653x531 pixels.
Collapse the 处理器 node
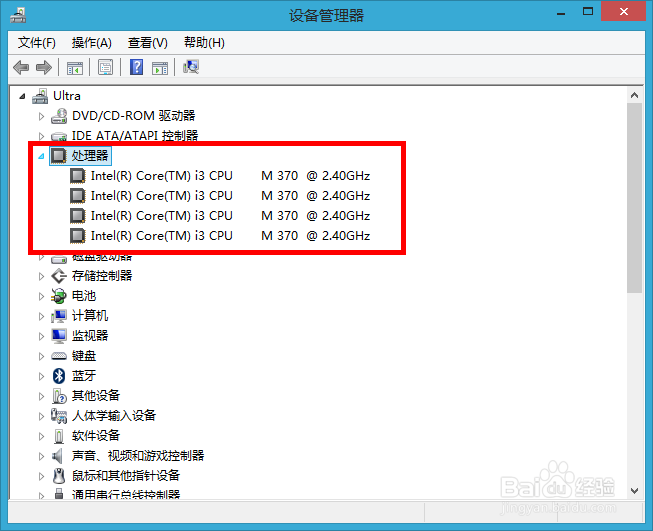point(41,157)
